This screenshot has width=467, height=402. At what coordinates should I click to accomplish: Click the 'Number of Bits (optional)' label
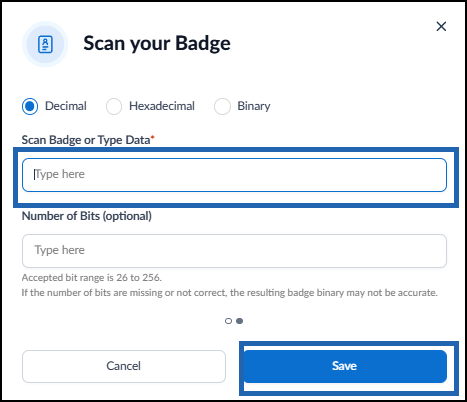click(87, 216)
